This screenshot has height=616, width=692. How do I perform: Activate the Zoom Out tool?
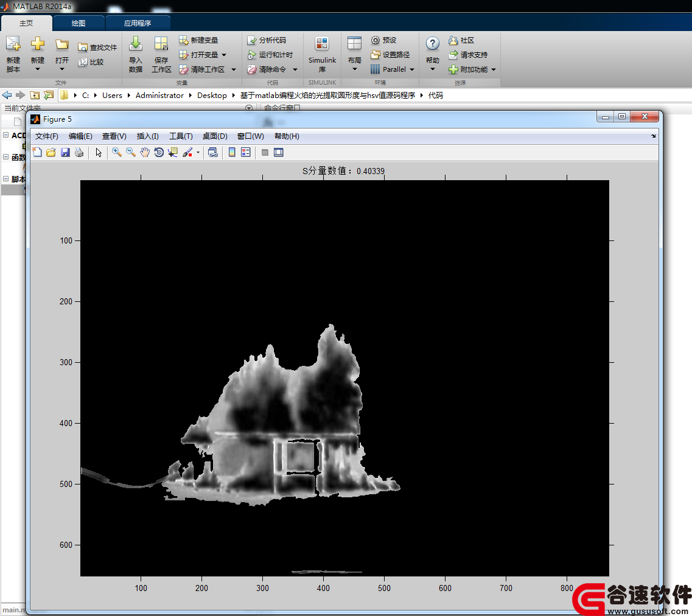tap(131, 152)
